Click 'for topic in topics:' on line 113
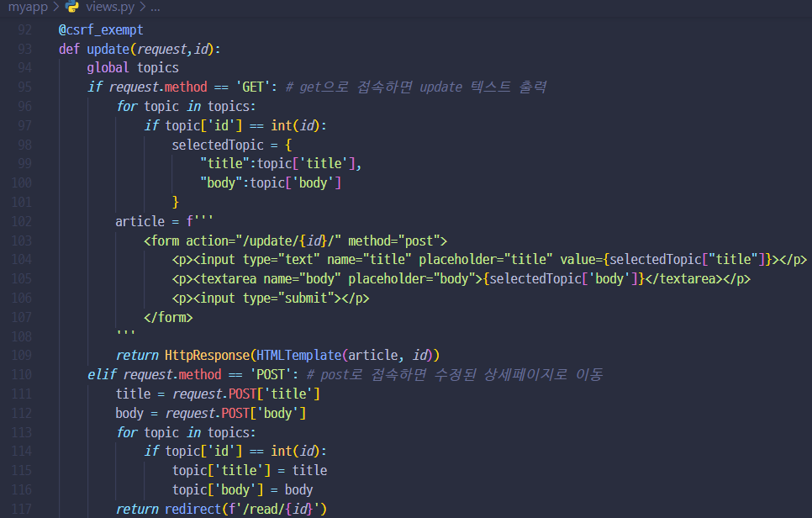Screen dimensions: 812x518 point(186,432)
